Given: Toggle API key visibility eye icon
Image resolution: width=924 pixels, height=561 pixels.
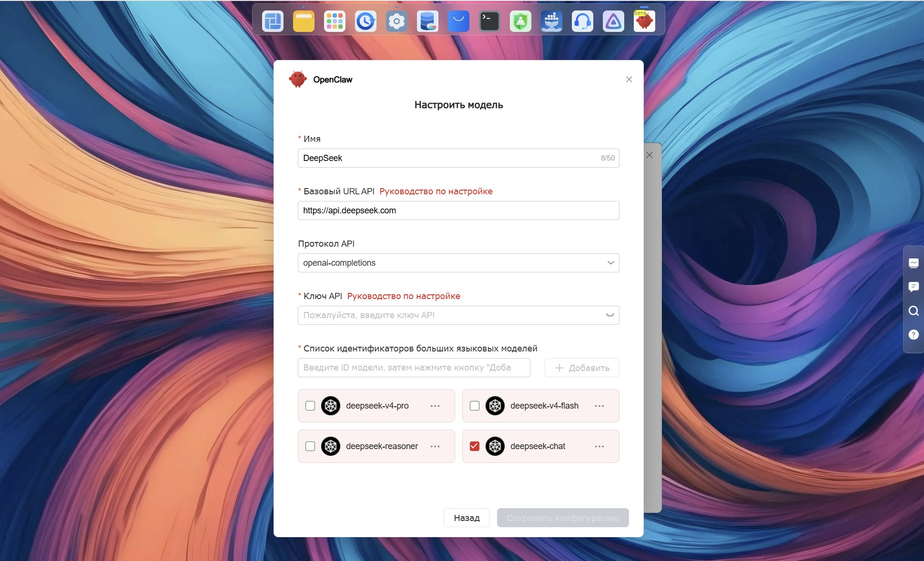Looking at the screenshot, I should coord(609,315).
